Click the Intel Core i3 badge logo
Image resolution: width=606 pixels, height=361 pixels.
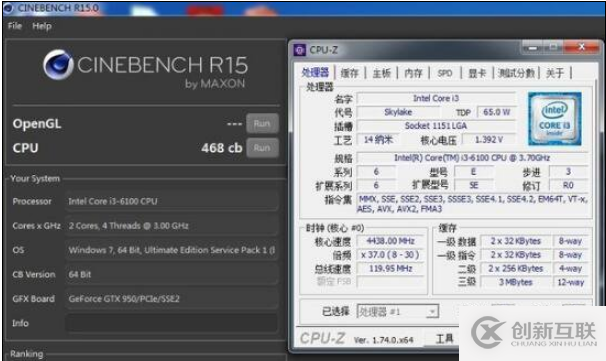(x=555, y=119)
